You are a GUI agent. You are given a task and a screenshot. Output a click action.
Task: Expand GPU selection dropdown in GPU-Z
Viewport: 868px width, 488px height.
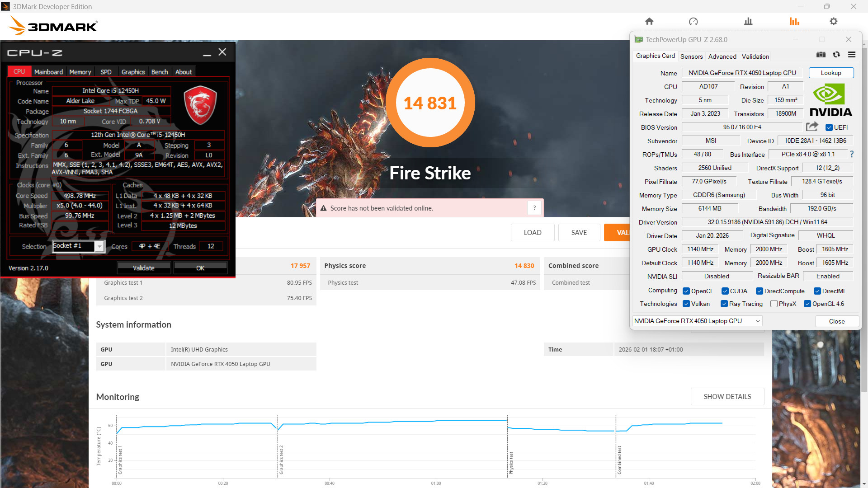(758, 321)
